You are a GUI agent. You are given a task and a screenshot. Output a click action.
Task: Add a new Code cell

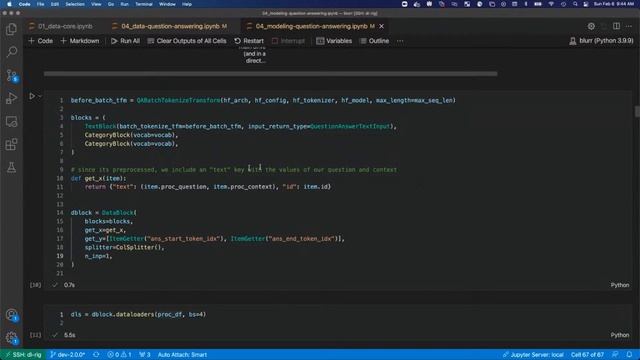[40, 41]
